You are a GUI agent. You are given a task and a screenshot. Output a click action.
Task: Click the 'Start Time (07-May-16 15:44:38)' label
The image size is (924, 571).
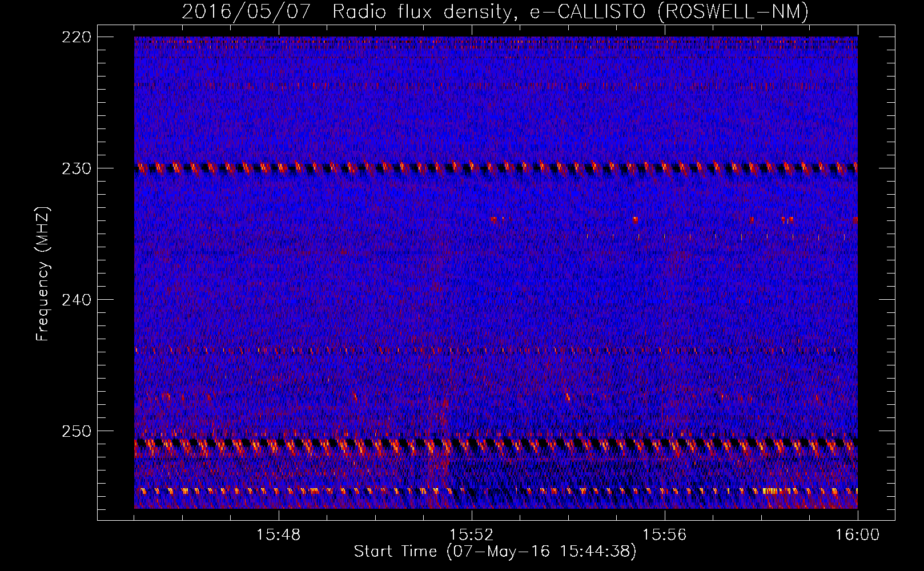(x=495, y=552)
